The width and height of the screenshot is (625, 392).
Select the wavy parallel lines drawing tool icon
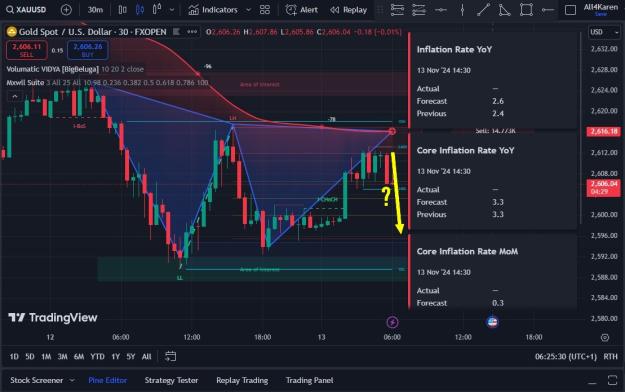[x=419, y=10]
